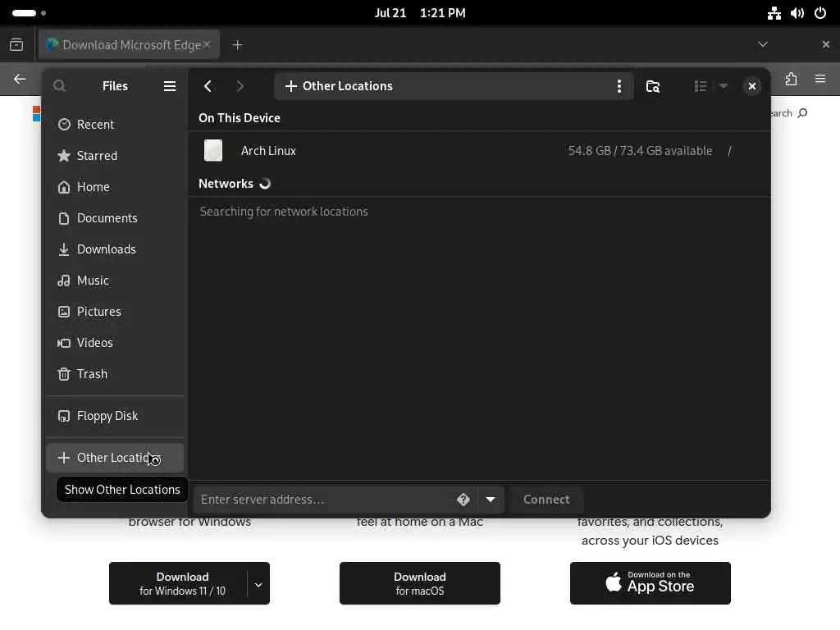Click Download for macOS button
840x630 pixels.
pyautogui.click(x=420, y=583)
